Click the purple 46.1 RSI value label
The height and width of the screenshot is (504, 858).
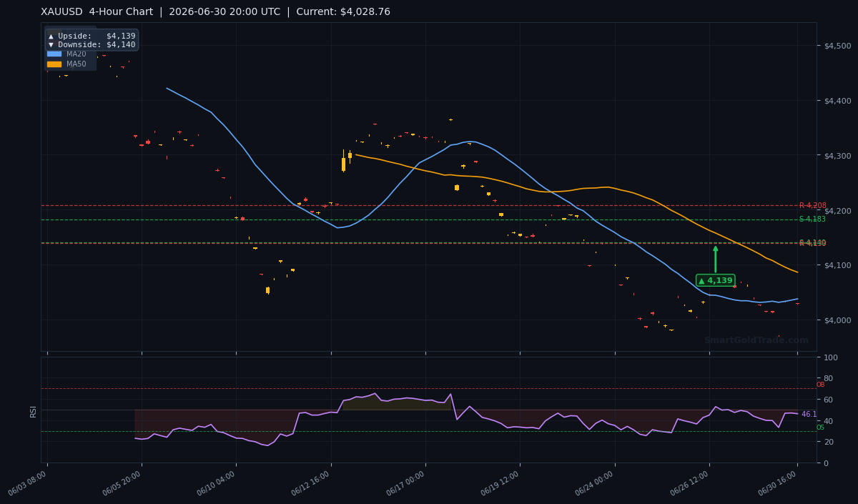point(809,415)
